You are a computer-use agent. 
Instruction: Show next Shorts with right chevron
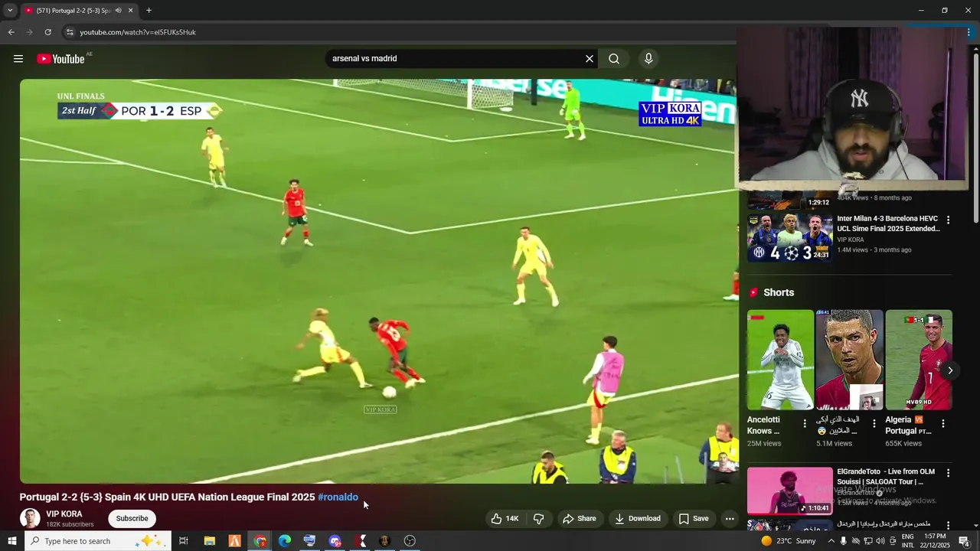pos(950,370)
